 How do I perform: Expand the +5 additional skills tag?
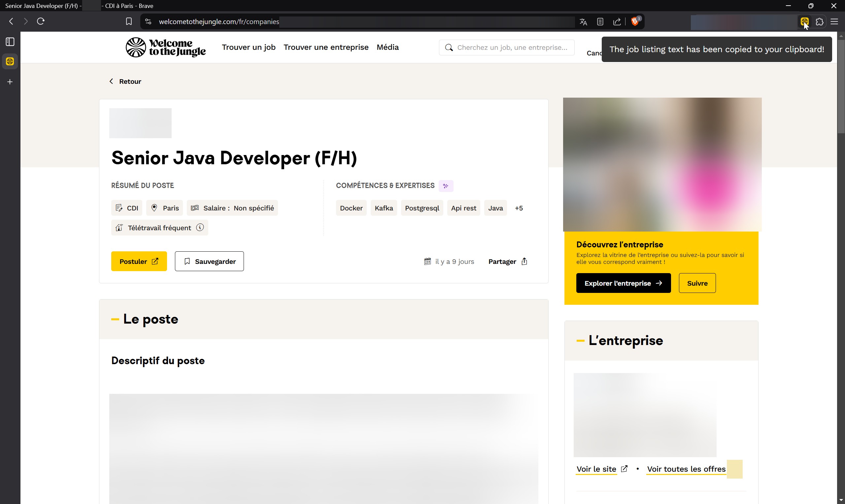pyautogui.click(x=519, y=208)
